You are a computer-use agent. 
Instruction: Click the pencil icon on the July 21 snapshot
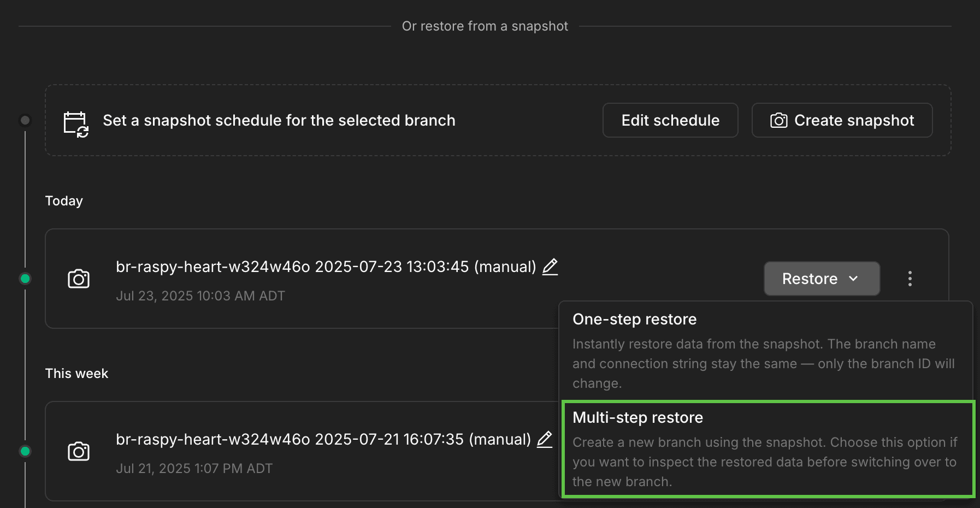click(x=544, y=439)
